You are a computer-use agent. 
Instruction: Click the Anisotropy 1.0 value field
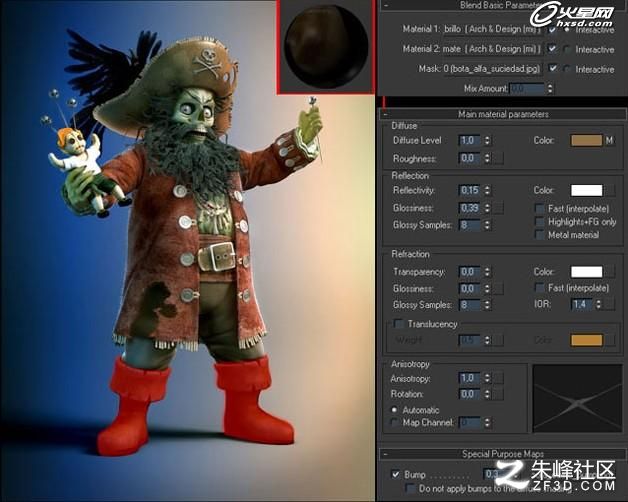[470, 378]
